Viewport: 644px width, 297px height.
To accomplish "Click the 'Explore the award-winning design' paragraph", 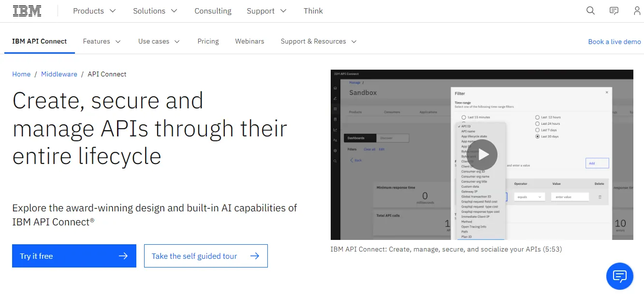I will (155, 215).
